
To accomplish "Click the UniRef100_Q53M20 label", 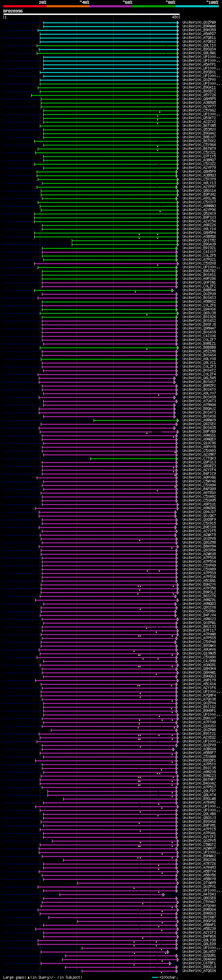I will pos(199,129).
